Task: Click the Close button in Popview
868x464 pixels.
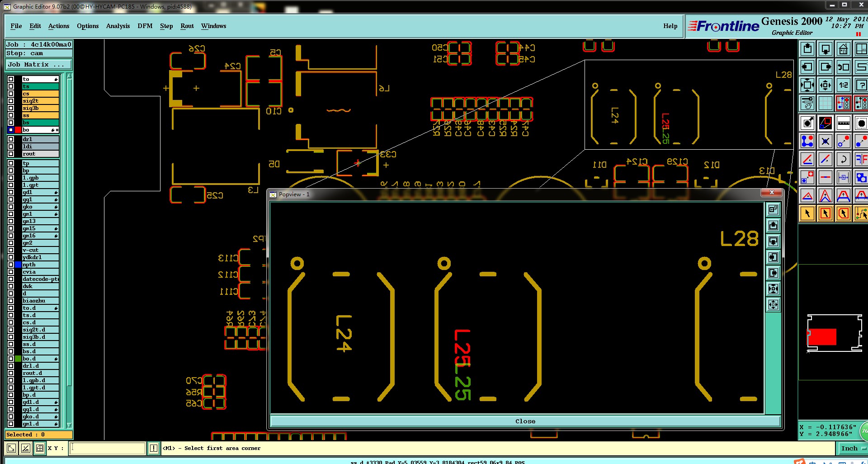Action: pos(525,421)
